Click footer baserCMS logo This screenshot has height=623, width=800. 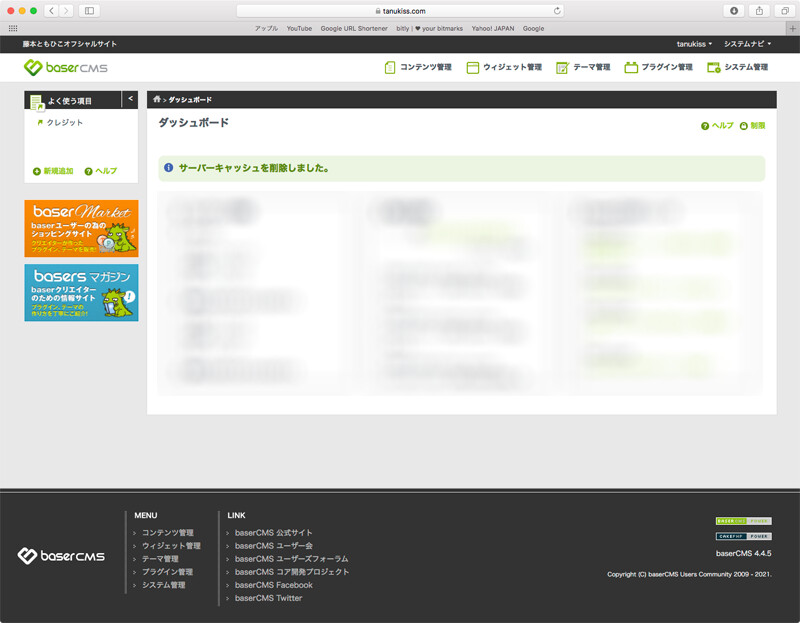pos(61,556)
